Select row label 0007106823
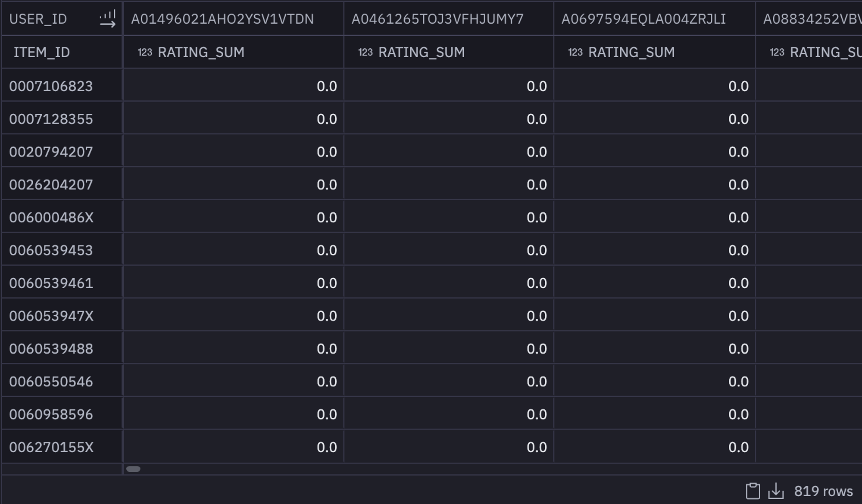 pyautogui.click(x=51, y=86)
